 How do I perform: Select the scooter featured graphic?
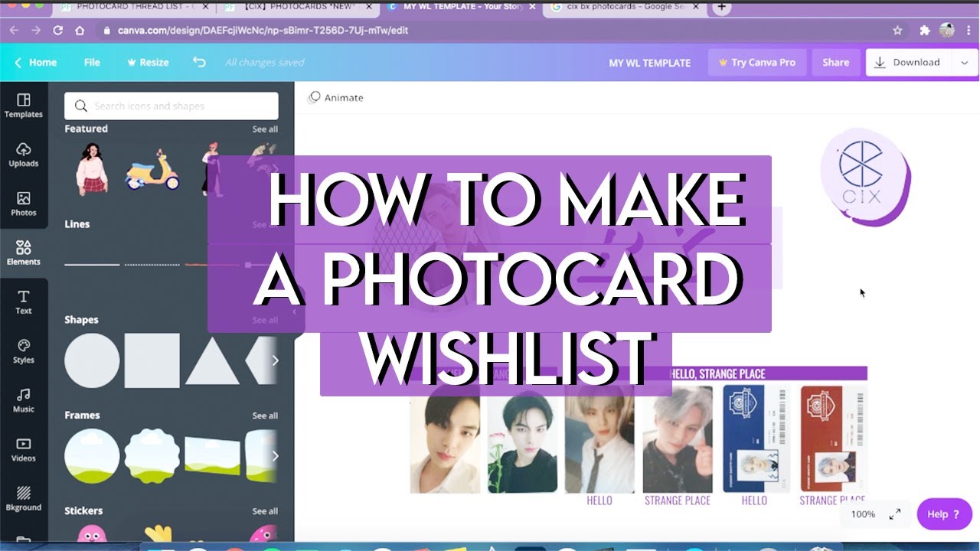click(152, 170)
